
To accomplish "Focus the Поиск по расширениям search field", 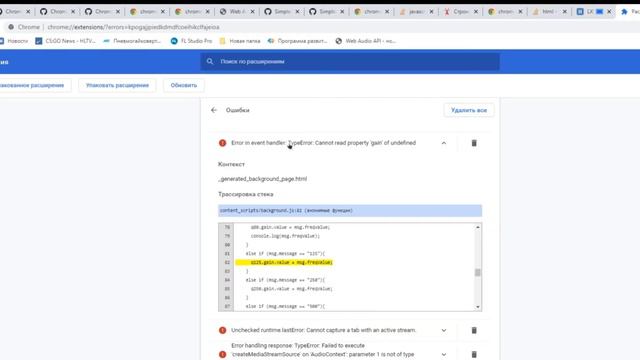I will [350, 62].
